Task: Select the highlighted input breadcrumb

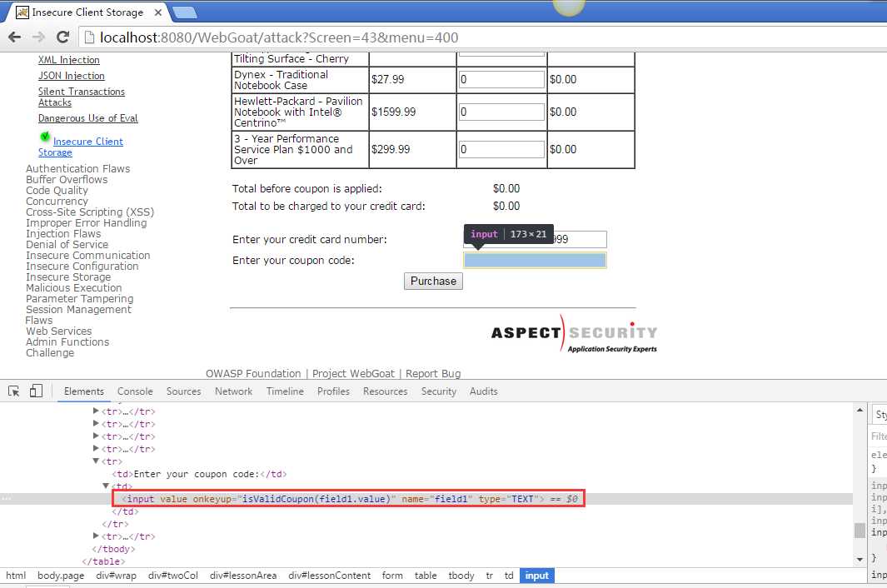Action: [x=537, y=576]
